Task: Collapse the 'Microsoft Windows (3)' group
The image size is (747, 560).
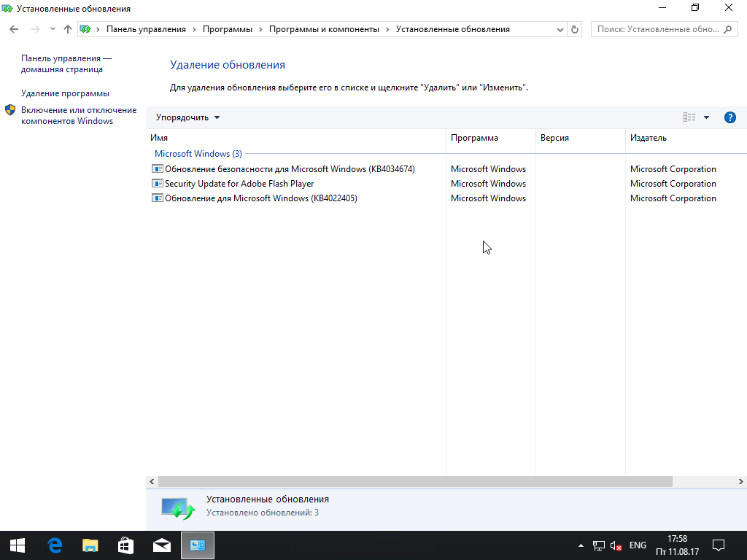Action: (x=198, y=154)
